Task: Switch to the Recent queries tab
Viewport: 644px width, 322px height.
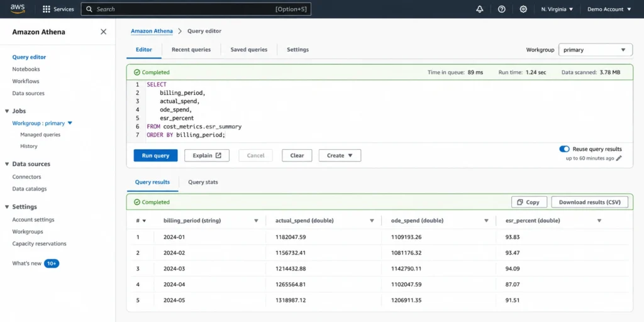Action: pos(191,50)
